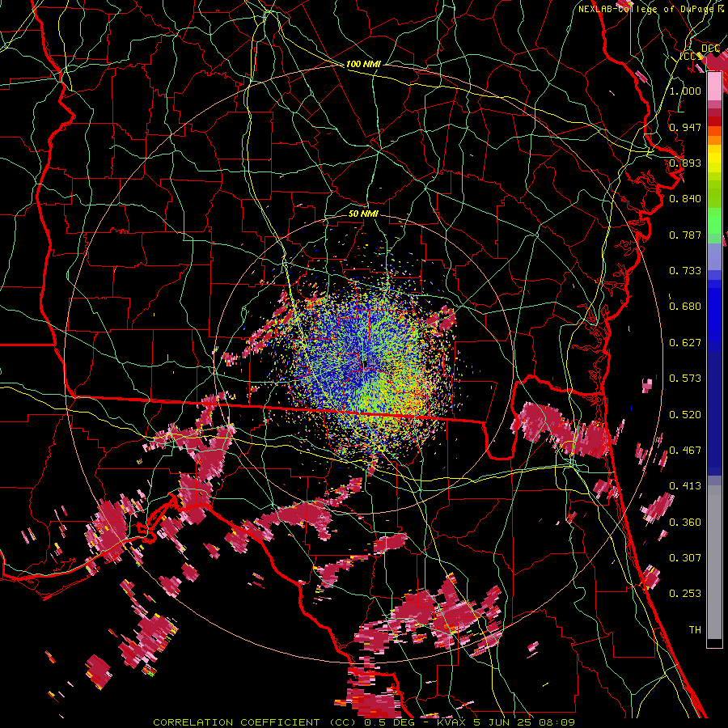Screen dimensions: 728x728
Task: Click the 0.253 legend value
Action: point(685,594)
